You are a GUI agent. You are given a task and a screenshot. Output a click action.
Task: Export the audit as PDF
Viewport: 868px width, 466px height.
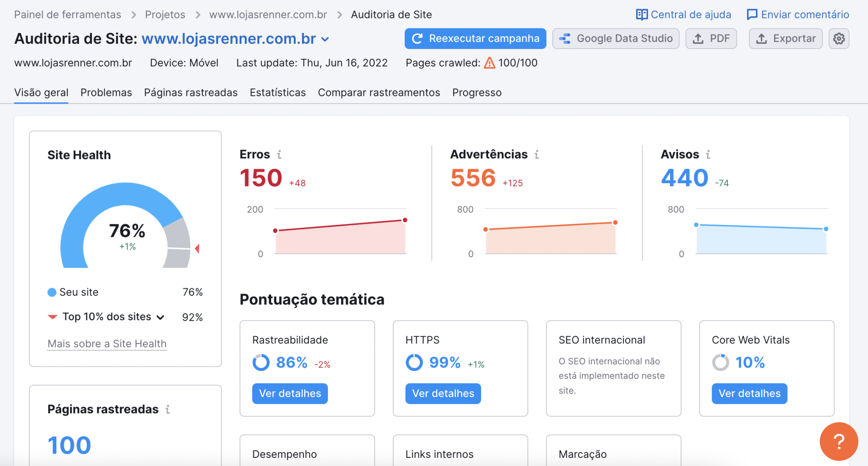tap(711, 38)
